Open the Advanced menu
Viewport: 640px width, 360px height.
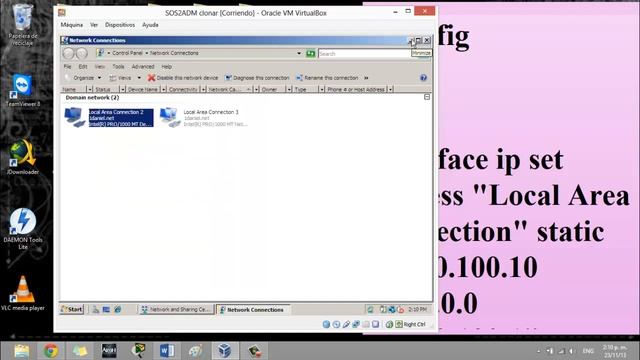pyautogui.click(x=143, y=67)
